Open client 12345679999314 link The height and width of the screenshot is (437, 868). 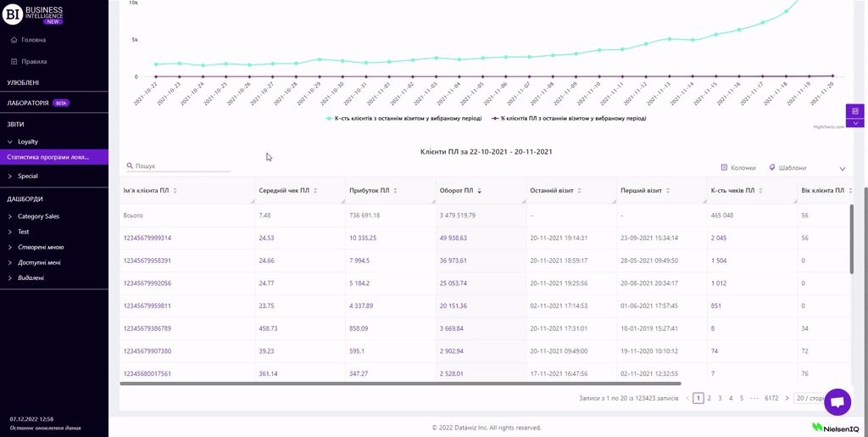tap(147, 238)
